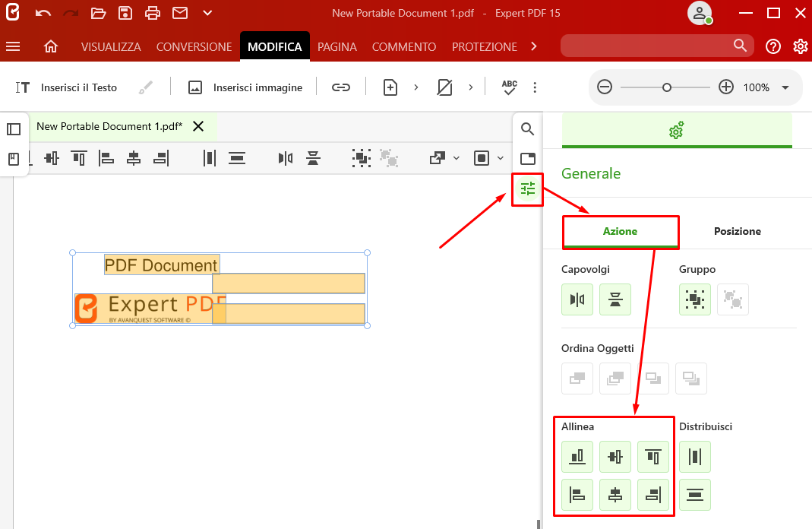Flip horizontally using the toolbar icon

pos(286,158)
